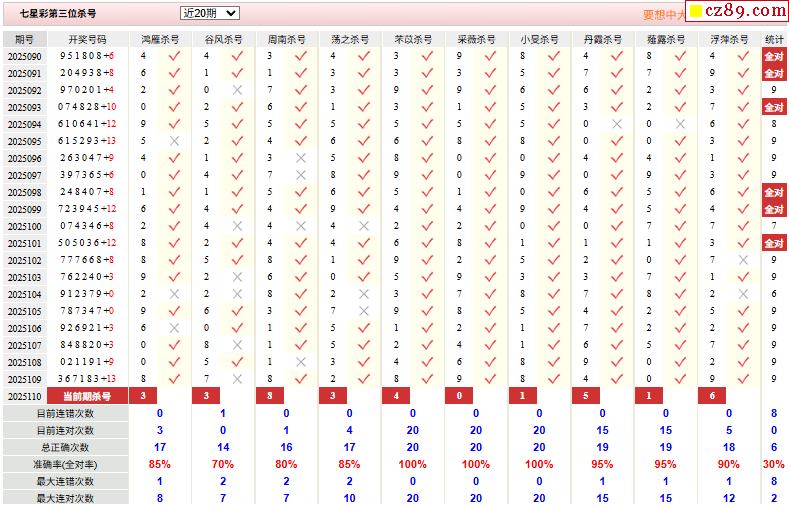789x506 pixels.
Task: Click the 30% all-correct rate value
Action: coord(773,464)
